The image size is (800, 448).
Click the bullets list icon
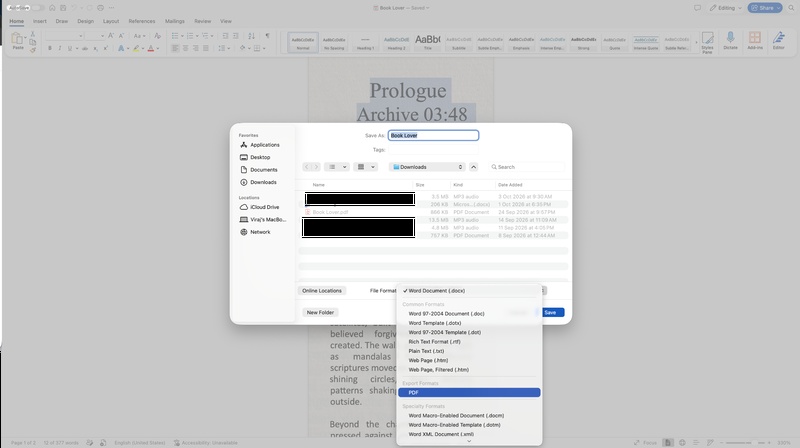[175, 36]
